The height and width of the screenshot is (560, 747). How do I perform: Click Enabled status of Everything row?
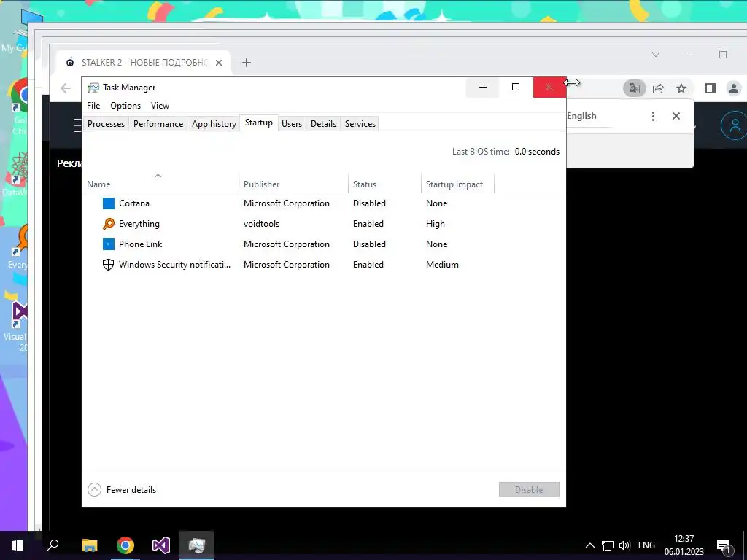pyautogui.click(x=368, y=224)
